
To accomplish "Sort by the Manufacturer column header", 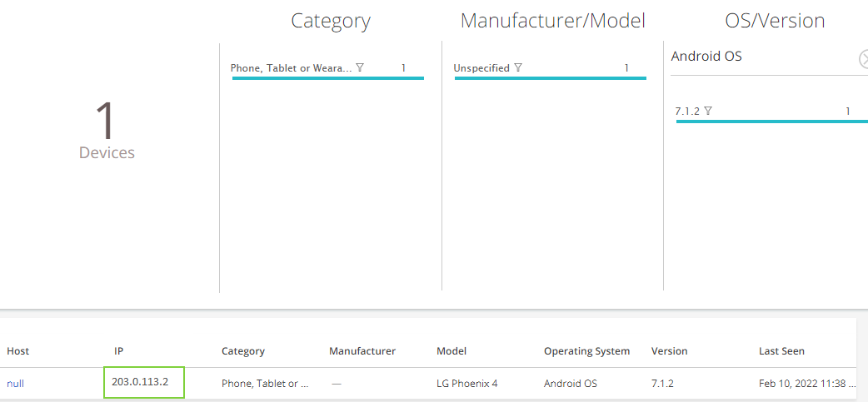I will point(362,351).
